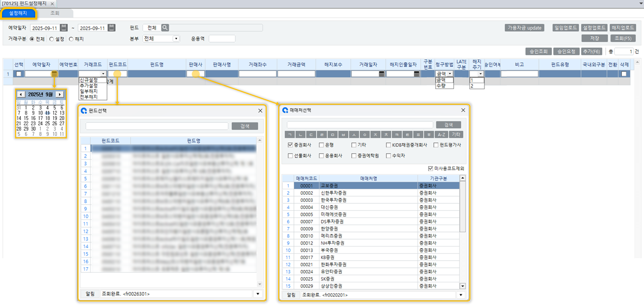
Task: Go to next month in calendar
Action: [59, 94]
